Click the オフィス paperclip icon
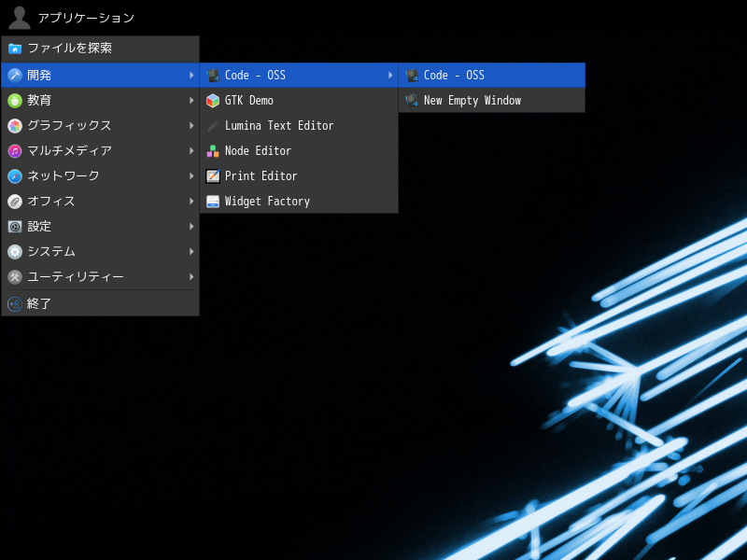This screenshot has width=747, height=560. pyautogui.click(x=15, y=202)
